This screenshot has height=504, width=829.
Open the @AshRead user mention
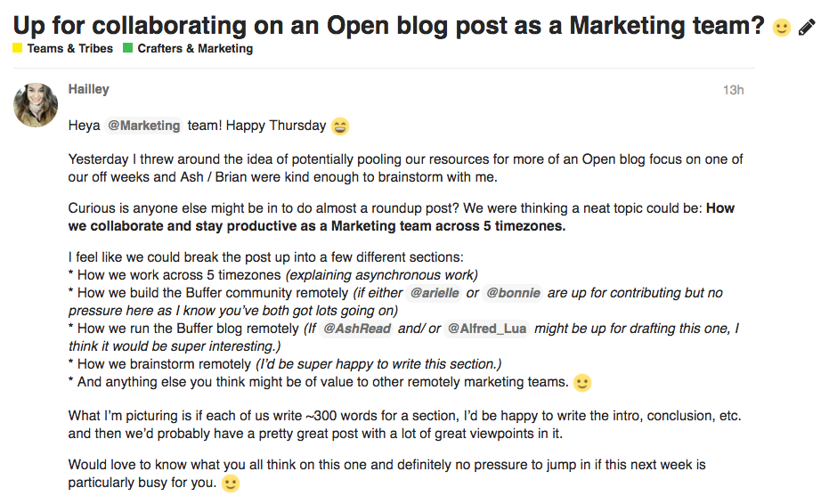[x=357, y=329]
